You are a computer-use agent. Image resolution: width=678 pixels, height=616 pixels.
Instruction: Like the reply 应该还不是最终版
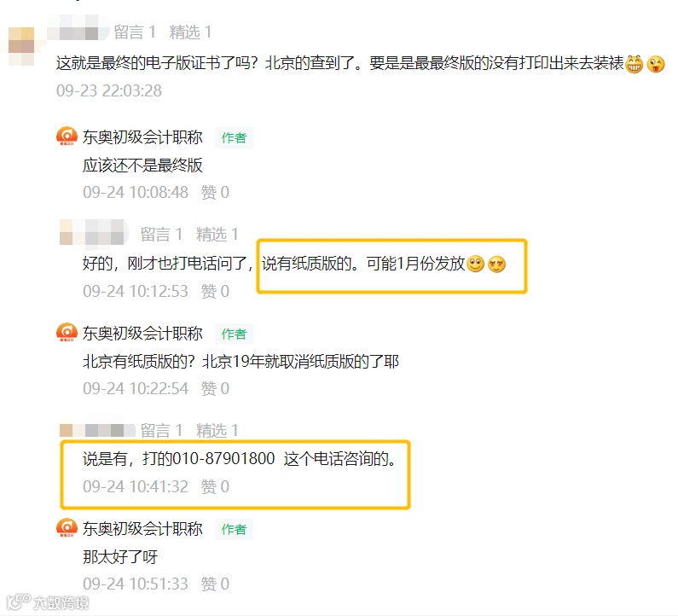pyautogui.click(x=215, y=192)
